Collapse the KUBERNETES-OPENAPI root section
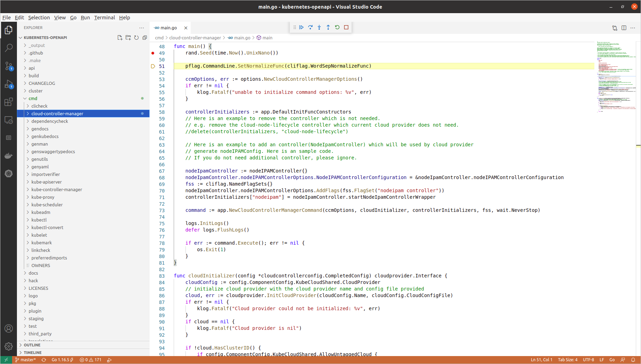The image size is (641, 364). 45,38
